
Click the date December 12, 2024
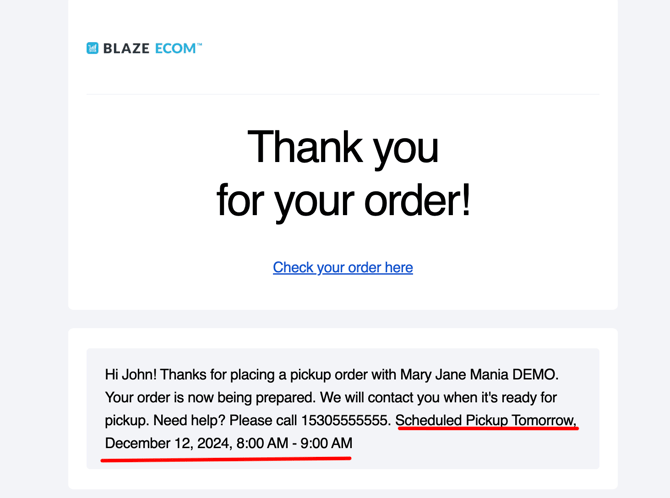166,443
